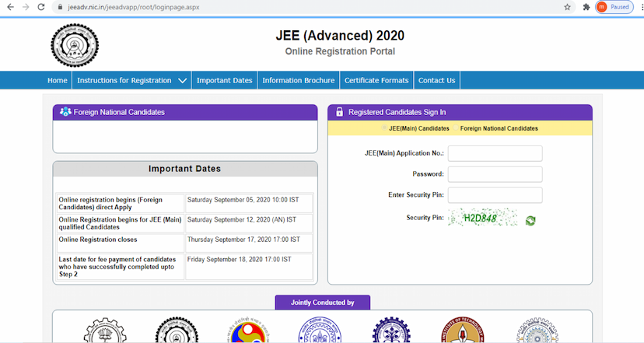Click the seventh institute logo at right
The width and height of the screenshot is (644, 343).
[x=537, y=331]
